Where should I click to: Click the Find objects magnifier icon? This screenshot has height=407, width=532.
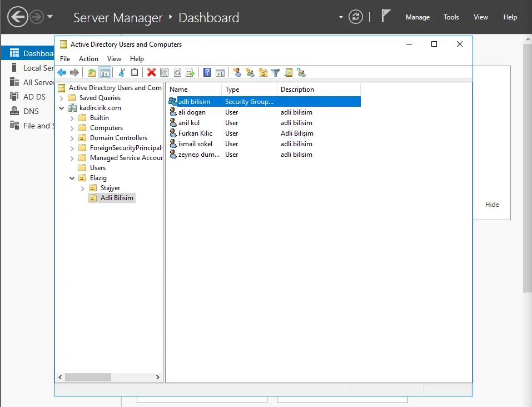pyautogui.click(x=289, y=72)
